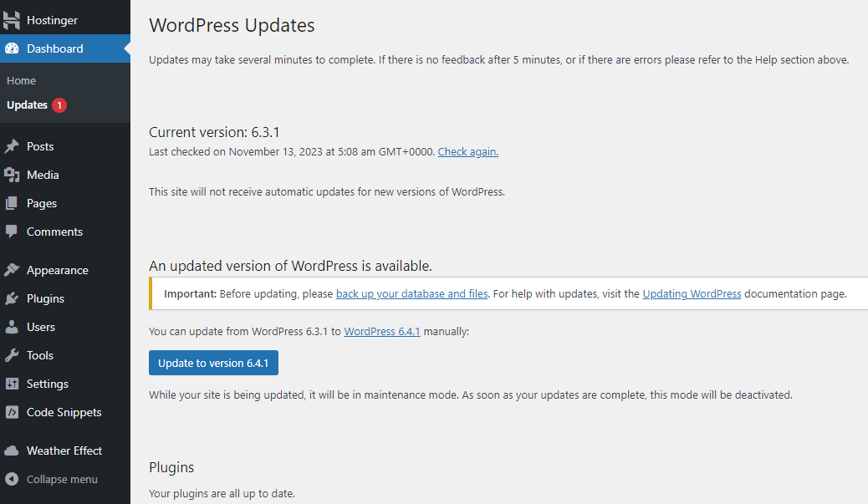Open the Updating WordPress documentation link
The height and width of the screenshot is (504, 868).
click(692, 293)
